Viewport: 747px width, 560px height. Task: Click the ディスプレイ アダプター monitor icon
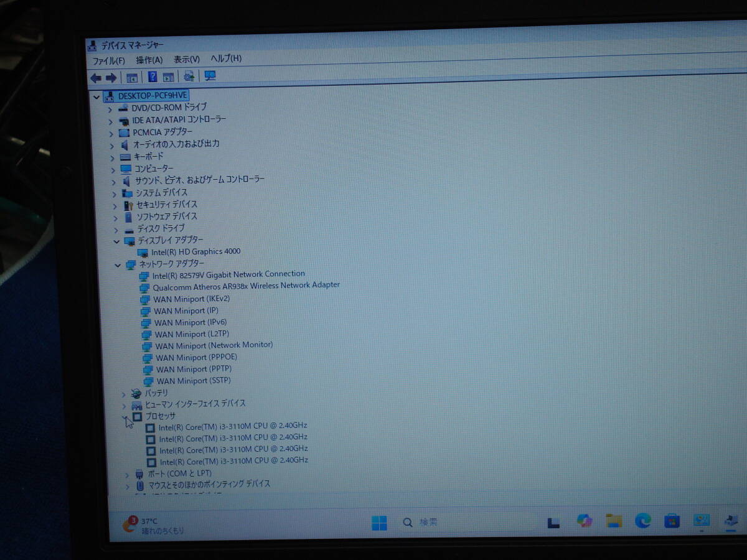[129, 241]
